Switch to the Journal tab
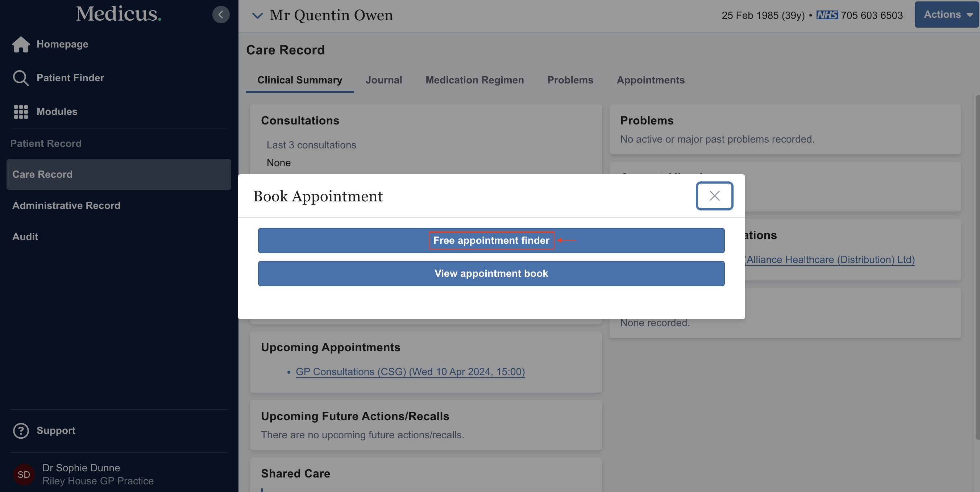 (383, 80)
